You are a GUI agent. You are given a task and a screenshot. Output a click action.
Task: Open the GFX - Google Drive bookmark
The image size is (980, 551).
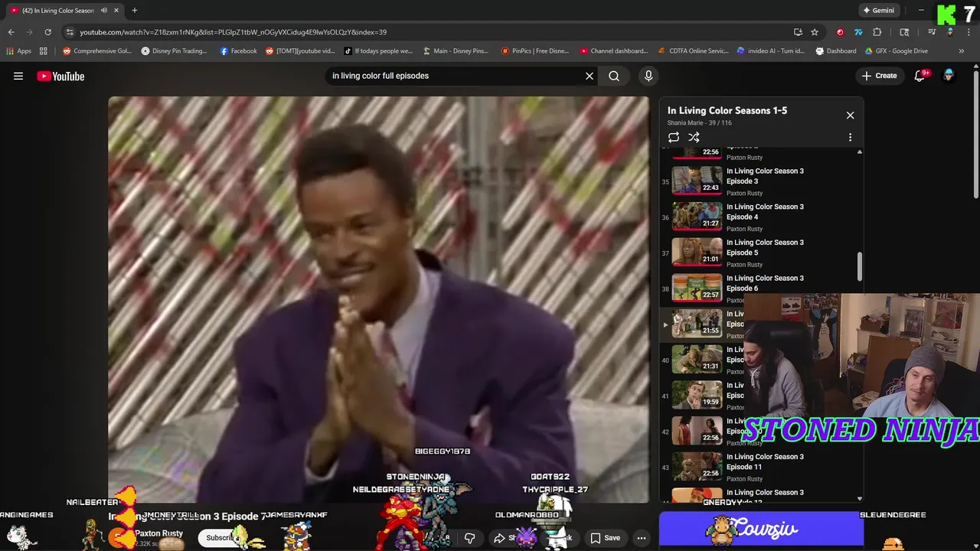pyautogui.click(x=895, y=51)
